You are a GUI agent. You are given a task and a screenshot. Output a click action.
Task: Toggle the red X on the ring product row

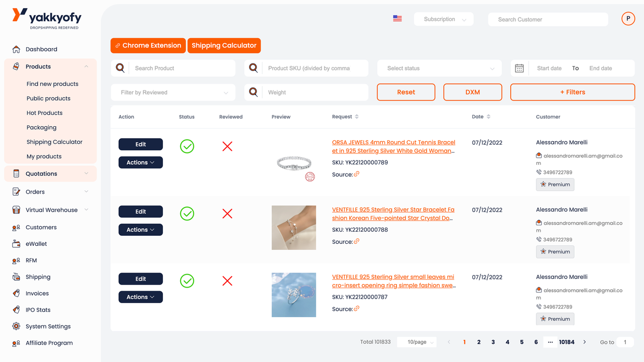pos(227,281)
